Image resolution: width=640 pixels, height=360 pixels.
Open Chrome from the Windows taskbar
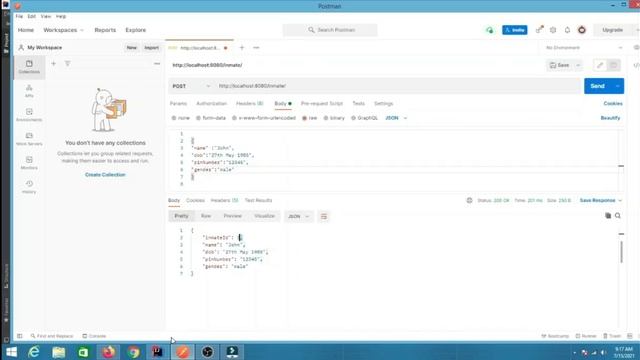tap(133, 352)
